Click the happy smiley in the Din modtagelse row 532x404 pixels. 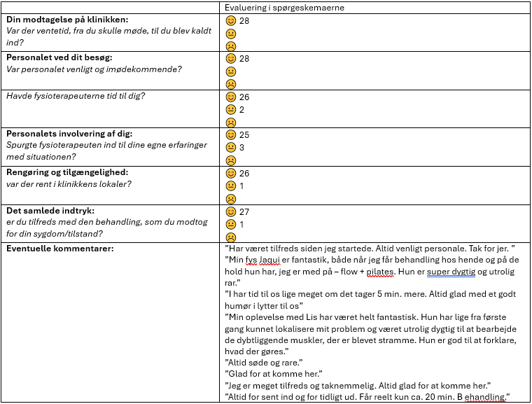tap(230, 21)
